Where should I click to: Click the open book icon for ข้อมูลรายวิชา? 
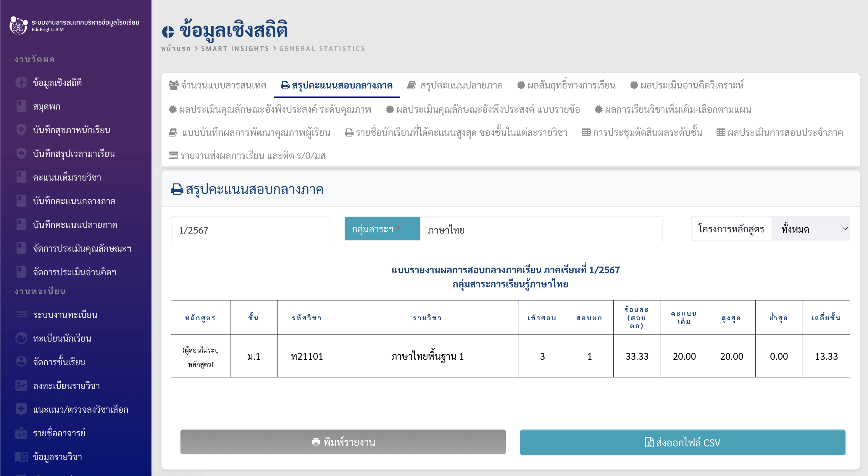pos(21,457)
